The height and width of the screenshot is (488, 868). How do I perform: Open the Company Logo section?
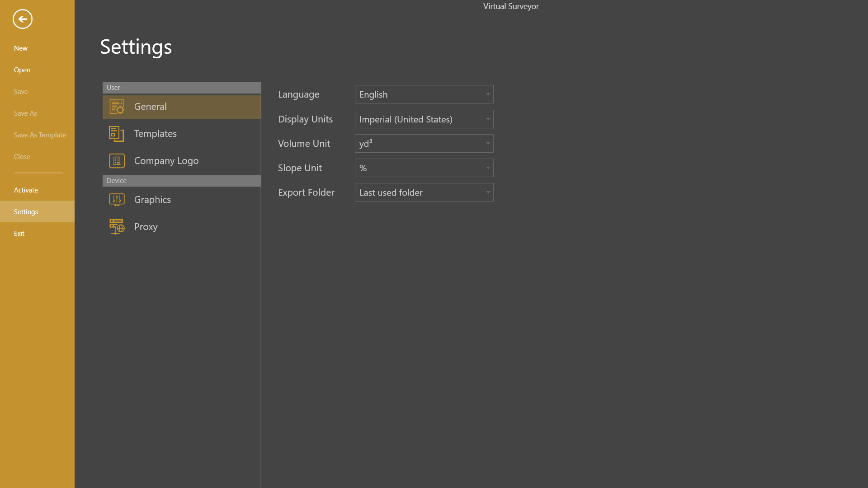(166, 161)
